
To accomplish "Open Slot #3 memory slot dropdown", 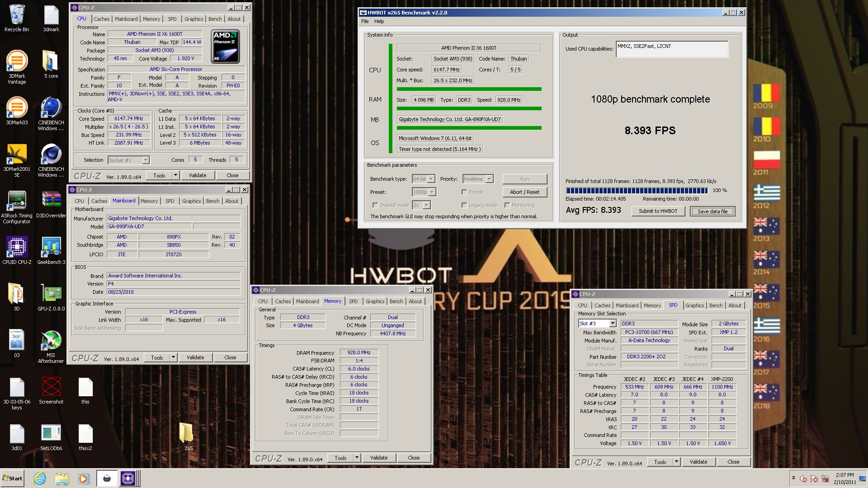I will tap(597, 324).
